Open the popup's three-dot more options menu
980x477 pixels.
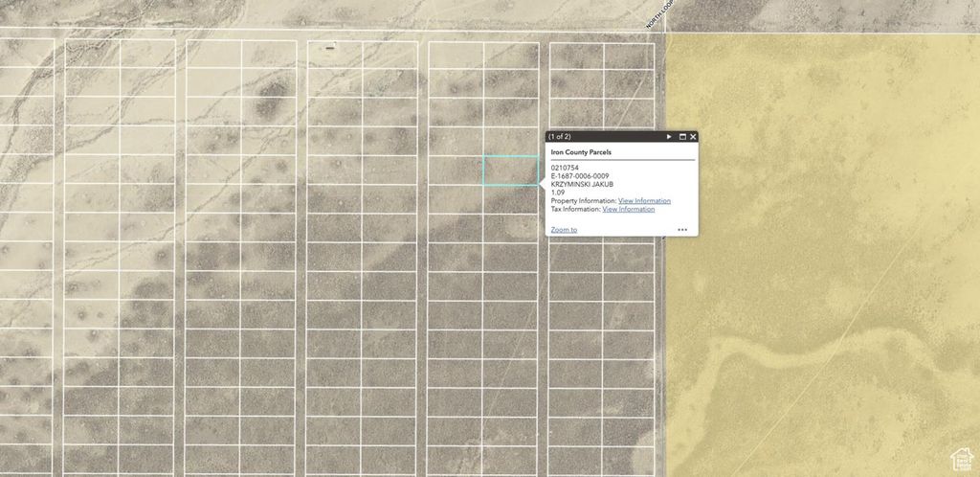click(682, 230)
